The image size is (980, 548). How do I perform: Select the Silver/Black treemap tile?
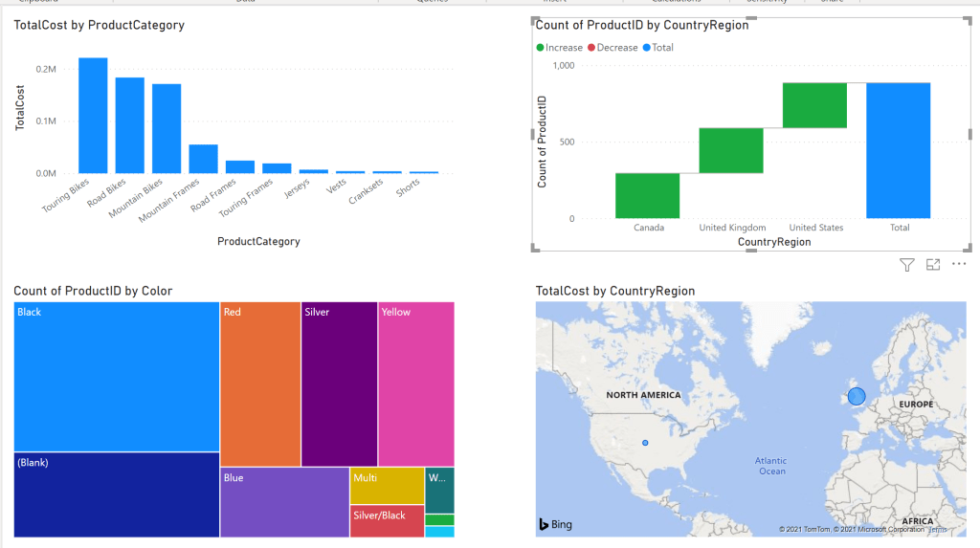[386, 520]
